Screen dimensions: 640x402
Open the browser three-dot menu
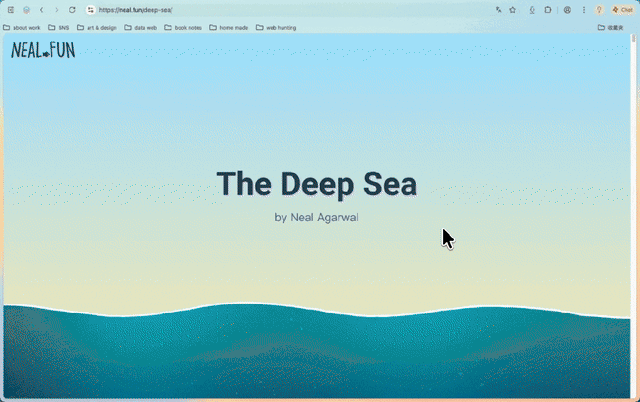(584, 10)
